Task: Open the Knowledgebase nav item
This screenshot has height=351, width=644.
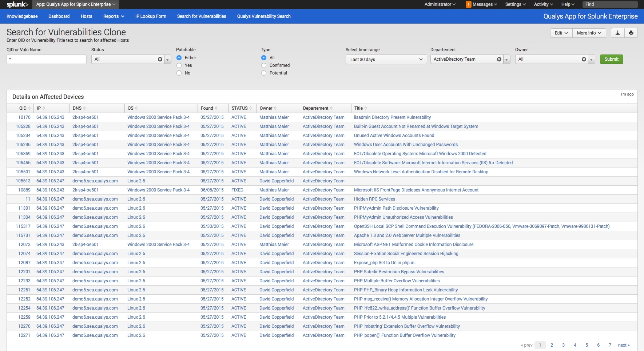Action: pyautogui.click(x=22, y=16)
